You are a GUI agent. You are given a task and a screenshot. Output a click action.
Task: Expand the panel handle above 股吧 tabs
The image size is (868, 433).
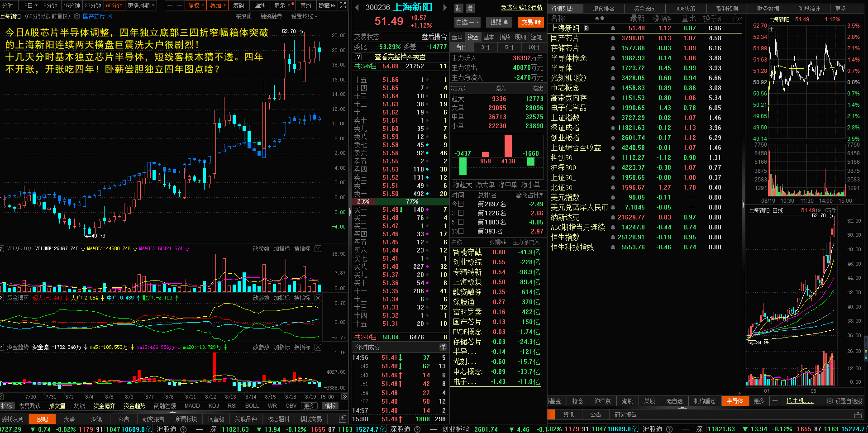(x=173, y=413)
